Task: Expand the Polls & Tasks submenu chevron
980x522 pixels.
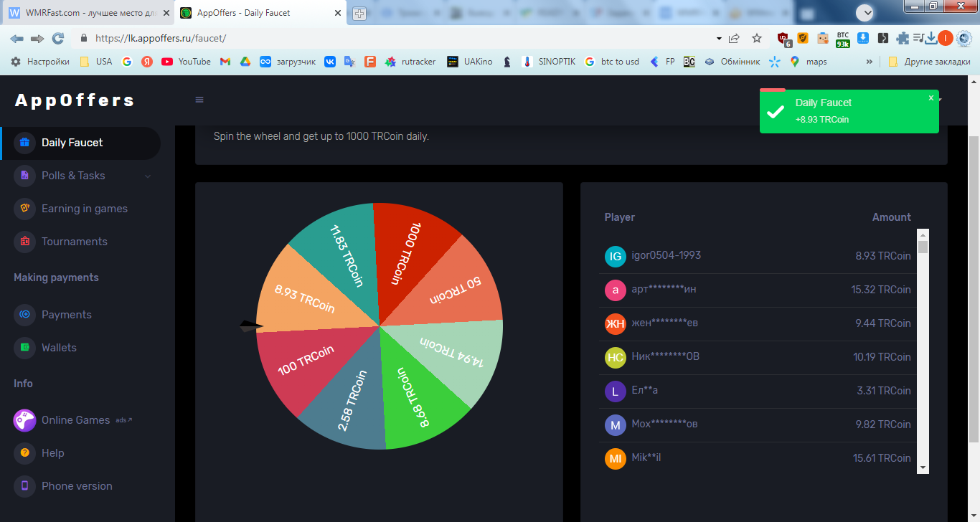Action: click(148, 176)
